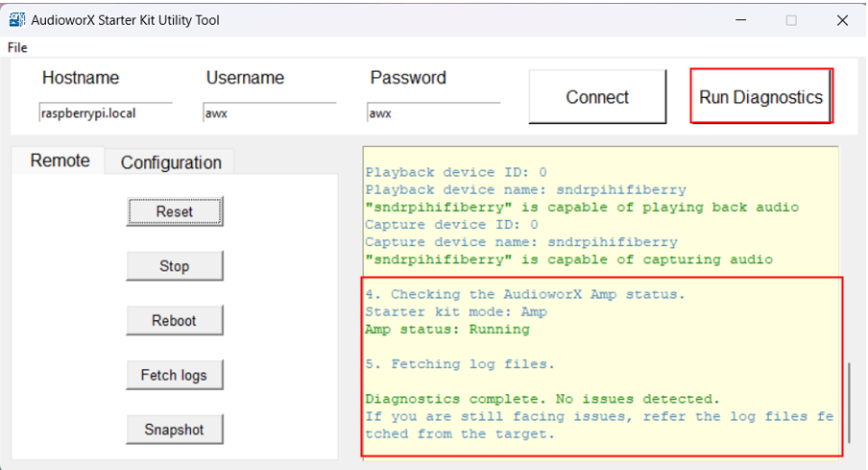Screen dimensions: 868x470
Task: Click the log output scrollbar thumb
Action: click(849, 402)
